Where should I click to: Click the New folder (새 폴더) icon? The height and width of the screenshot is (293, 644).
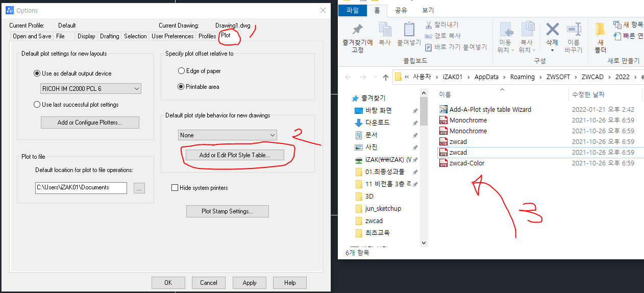pyautogui.click(x=600, y=29)
